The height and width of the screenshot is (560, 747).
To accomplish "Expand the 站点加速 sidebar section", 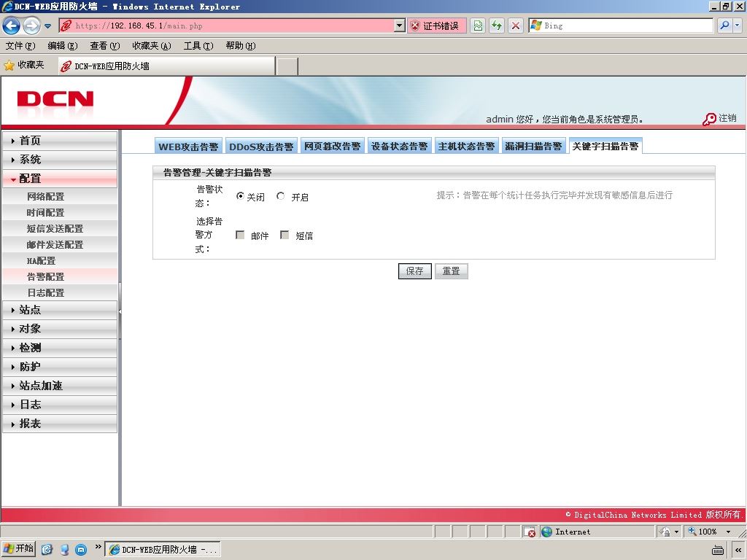I will (60, 386).
